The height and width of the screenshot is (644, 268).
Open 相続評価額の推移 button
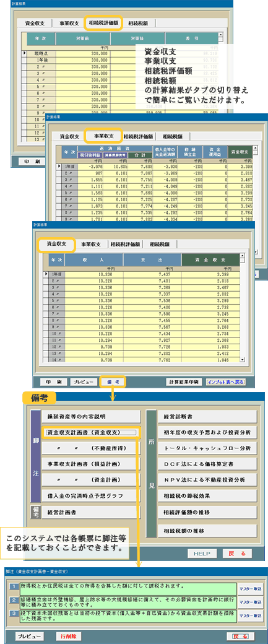[208, 513]
